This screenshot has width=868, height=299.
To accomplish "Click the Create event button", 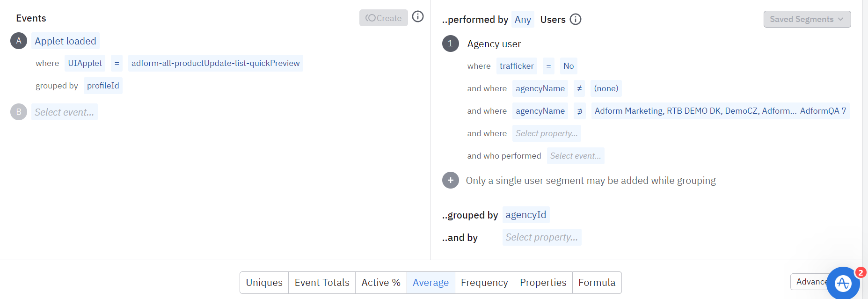I will [383, 18].
